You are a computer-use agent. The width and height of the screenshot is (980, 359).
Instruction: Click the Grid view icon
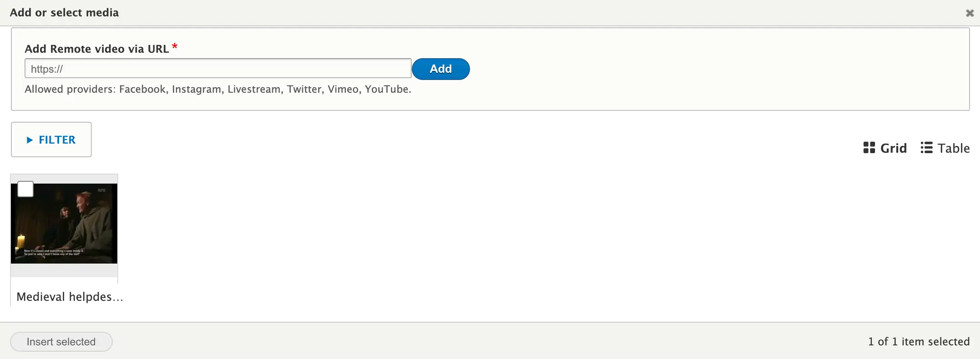click(869, 148)
